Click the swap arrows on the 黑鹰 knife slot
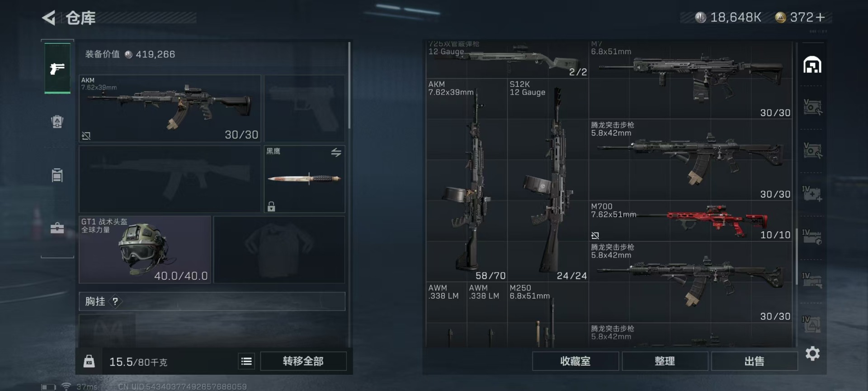 (336, 153)
